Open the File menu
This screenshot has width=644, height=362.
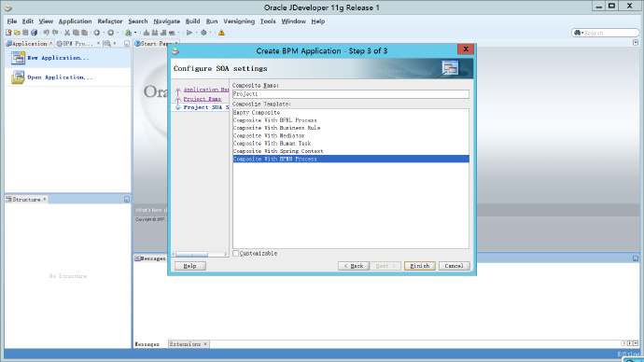pos(12,21)
